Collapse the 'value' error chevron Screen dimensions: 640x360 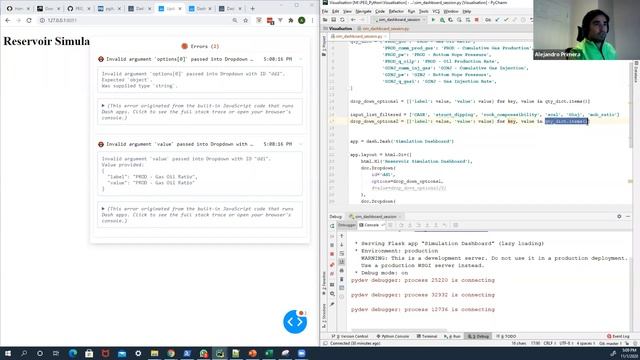pos(301,144)
